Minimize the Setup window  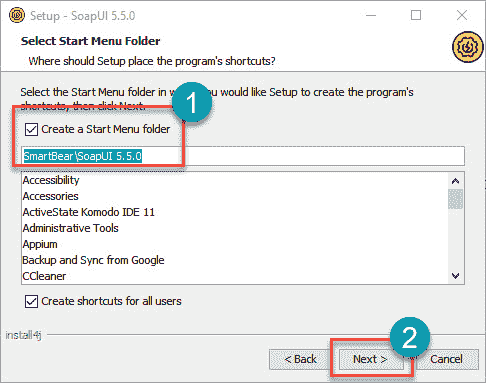(x=371, y=15)
